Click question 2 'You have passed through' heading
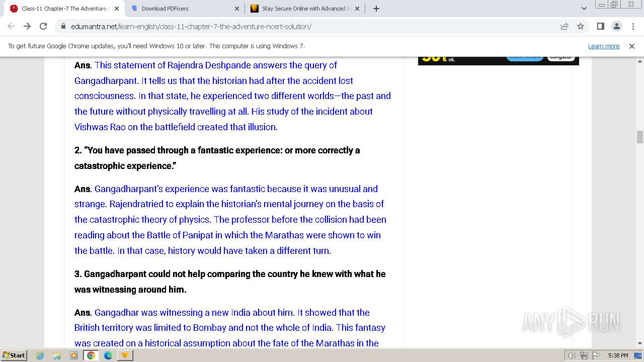The height and width of the screenshot is (362, 644). 217,158
